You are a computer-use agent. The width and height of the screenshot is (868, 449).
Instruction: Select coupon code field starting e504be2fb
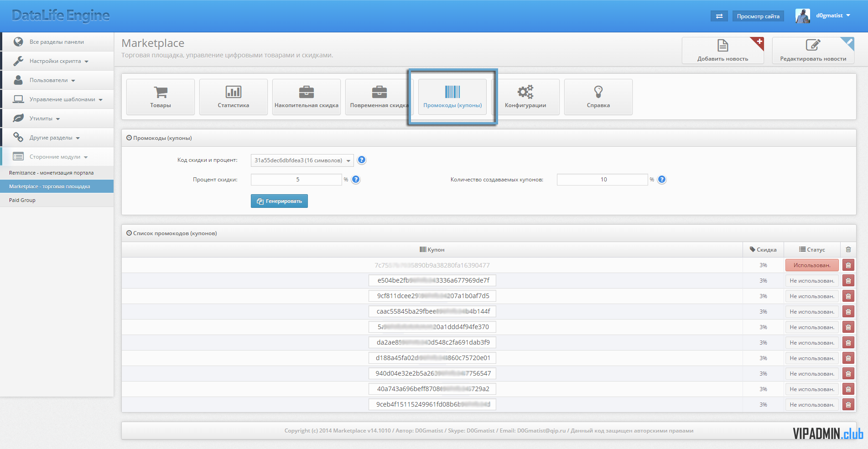tap(432, 280)
